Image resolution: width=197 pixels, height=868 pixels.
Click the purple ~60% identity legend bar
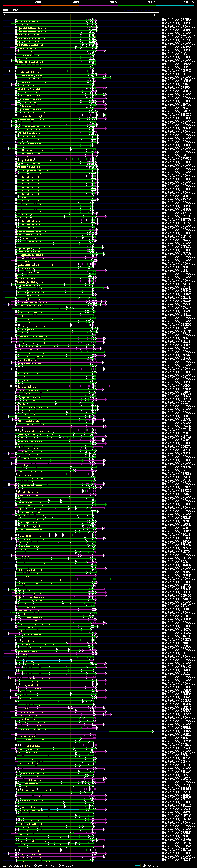(98, 6)
